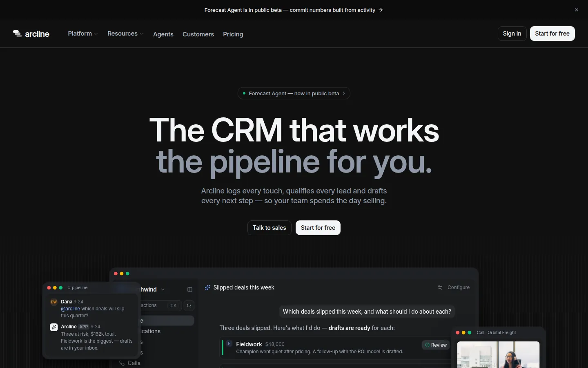Image resolution: width=588 pixels, height=368 pixels.
Task: Click the Talk to sales button
Action: pos(269,228)
